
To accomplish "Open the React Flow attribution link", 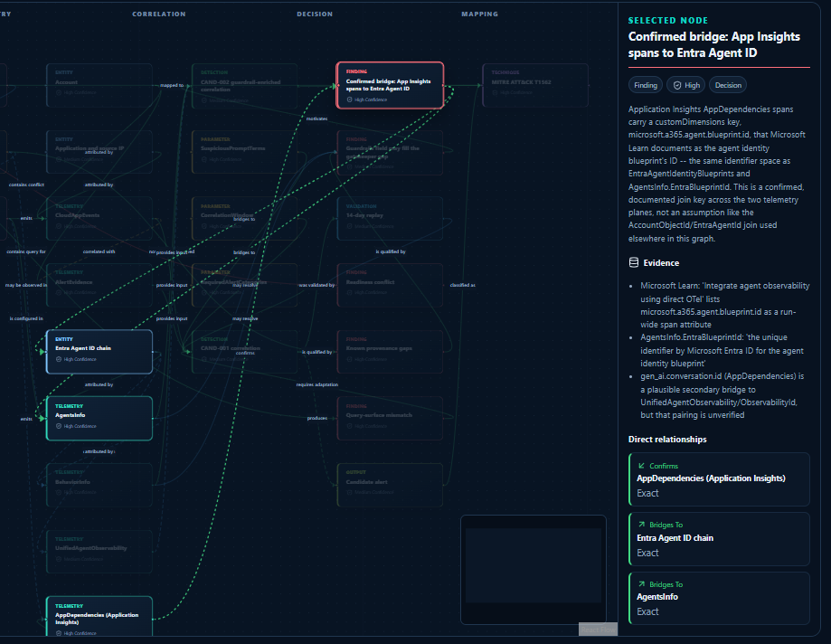I will pos(598,630).
